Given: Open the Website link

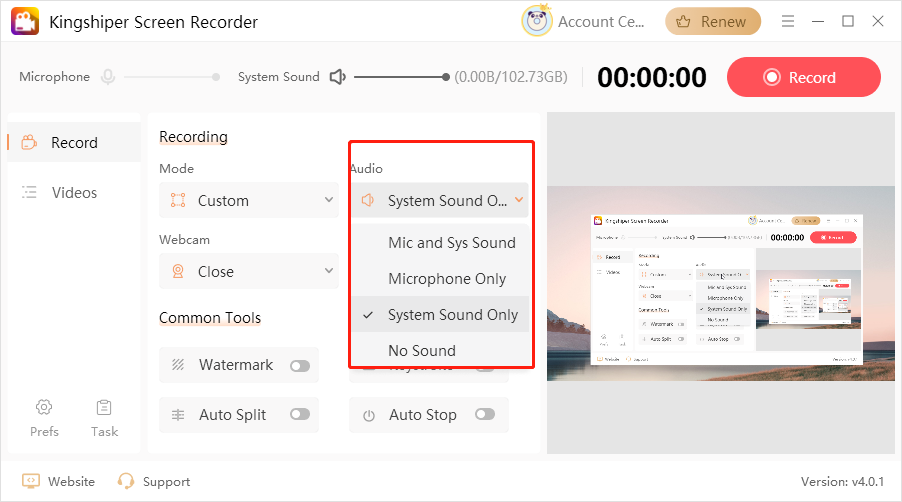Looking at the screenshot, I should tap(71, 481).
